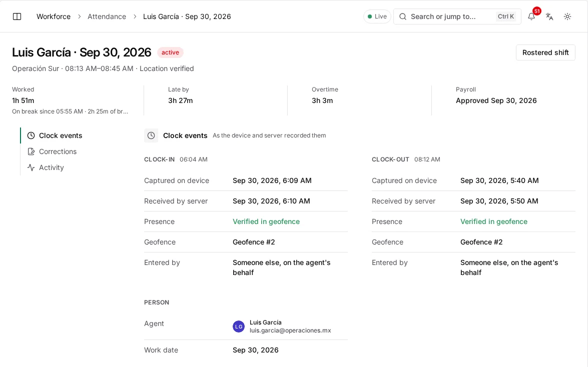Image resolution: width=588 pixels, height=367 pixels.
Task: Go to Workforce breadcrumb
Action: 53,16
